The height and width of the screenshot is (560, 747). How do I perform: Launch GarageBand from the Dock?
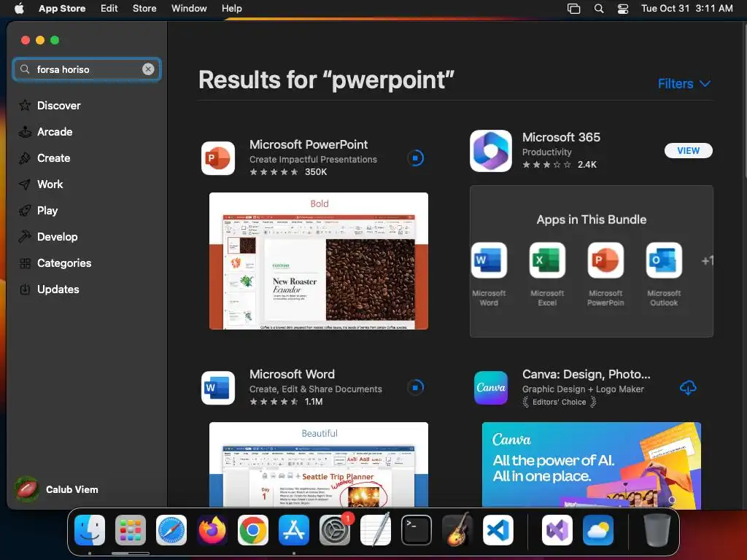(x=457, y=530)
